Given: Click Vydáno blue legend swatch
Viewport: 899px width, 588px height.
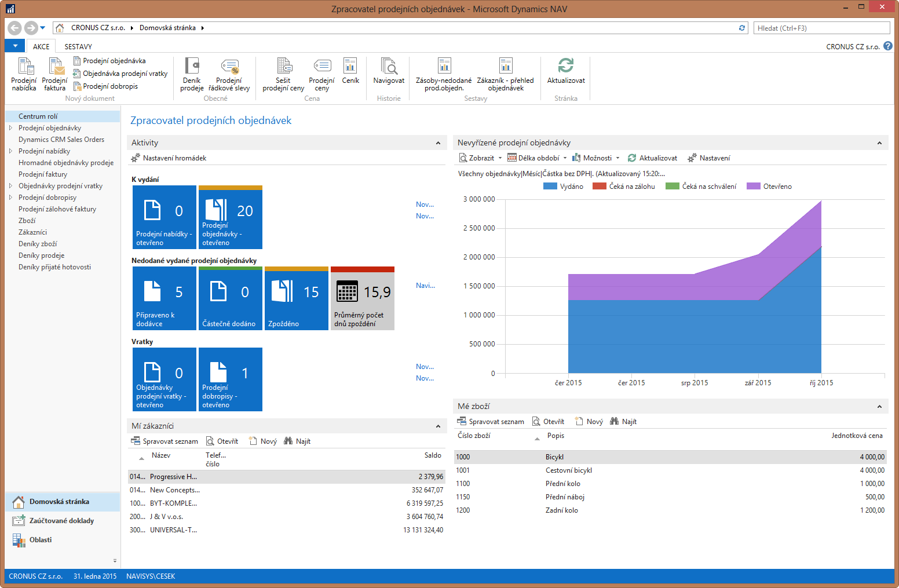Looking at the screenshot, I should (550, 187).
